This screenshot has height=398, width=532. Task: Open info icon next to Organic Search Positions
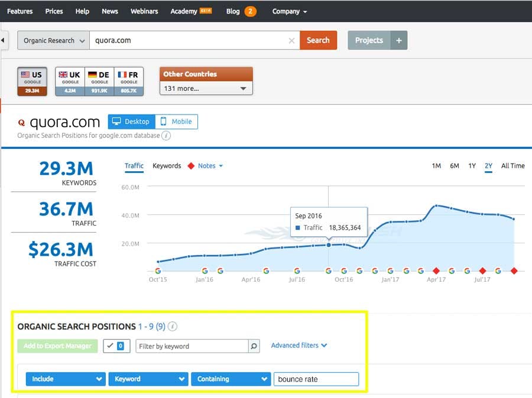[x=173, y=327]
